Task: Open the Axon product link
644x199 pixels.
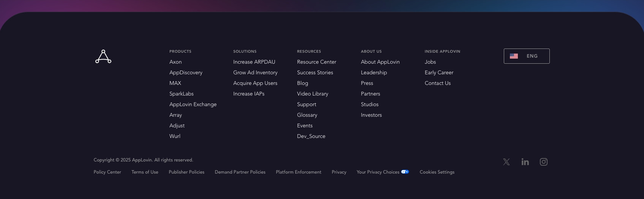Action: tap(176, 62)
